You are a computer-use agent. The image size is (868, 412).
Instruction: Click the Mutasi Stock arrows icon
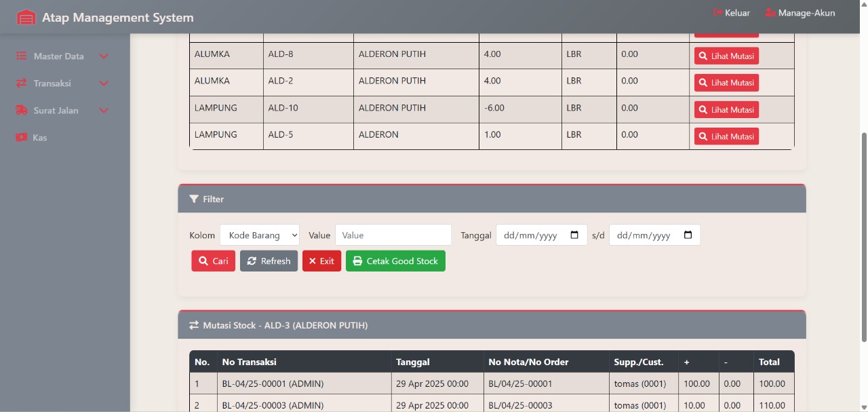[x=194, y=324]
